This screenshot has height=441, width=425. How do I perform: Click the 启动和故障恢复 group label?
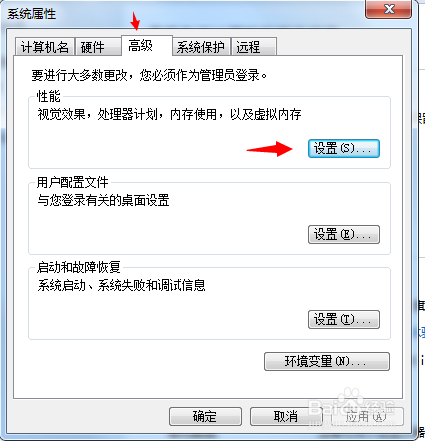(79, 267)
